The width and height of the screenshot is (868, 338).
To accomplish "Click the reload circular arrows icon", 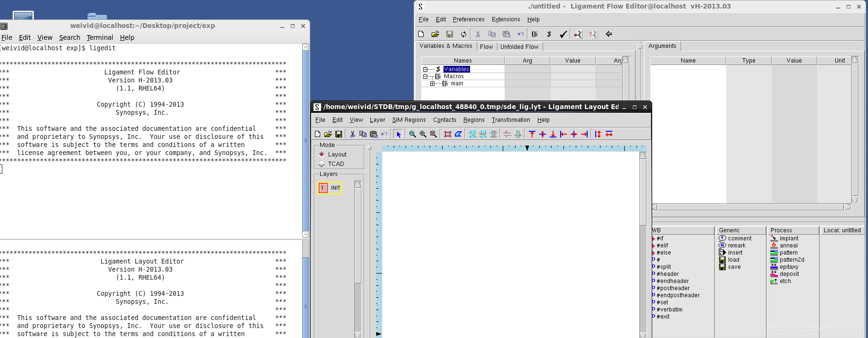I will [x=463, y=34].
